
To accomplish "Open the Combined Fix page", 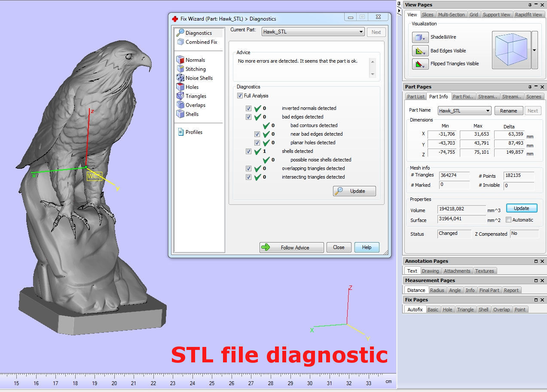I will 197,42.
